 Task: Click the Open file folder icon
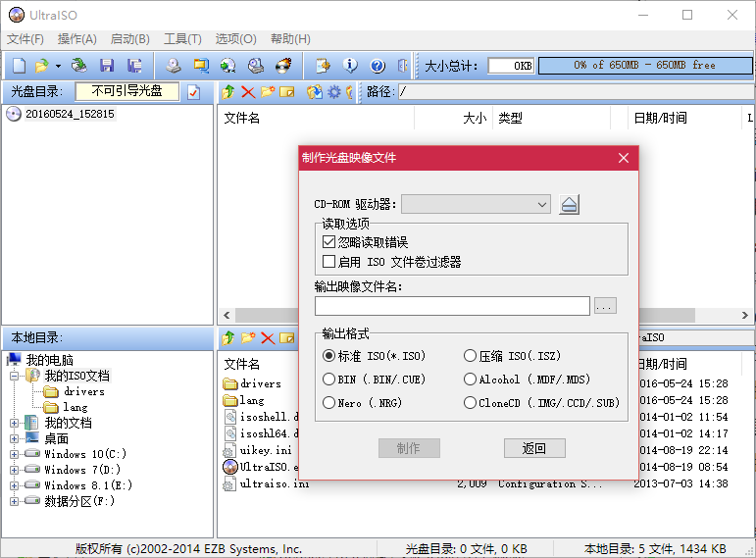pyautogui.click(x=42, y=66)
